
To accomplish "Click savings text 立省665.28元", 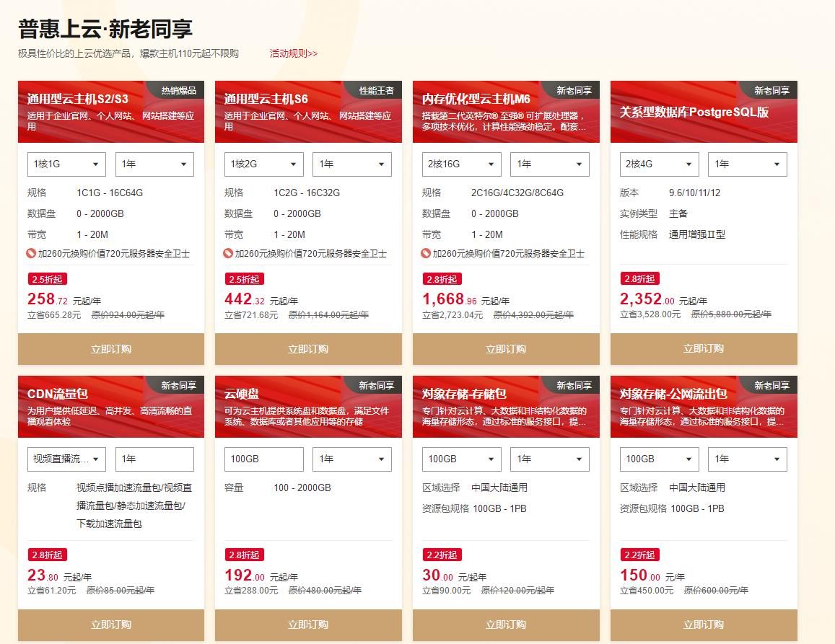I will tap(54, 315).
